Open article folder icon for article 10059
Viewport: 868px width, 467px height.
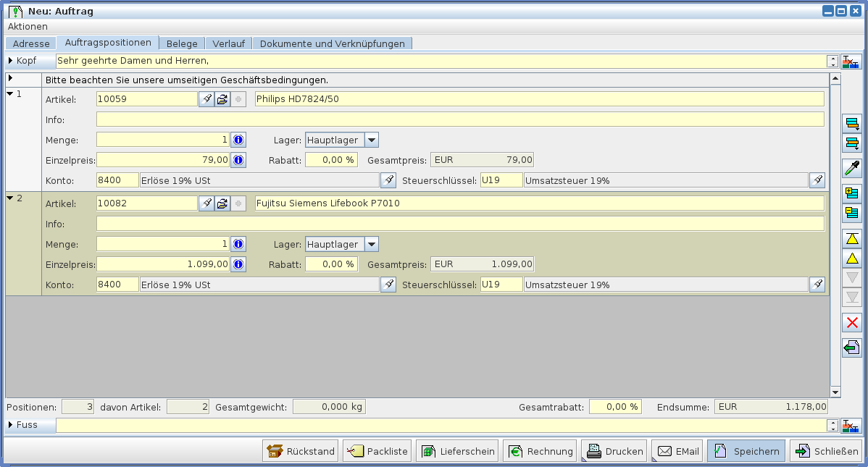pyautogui.click(x=222, y=99)
